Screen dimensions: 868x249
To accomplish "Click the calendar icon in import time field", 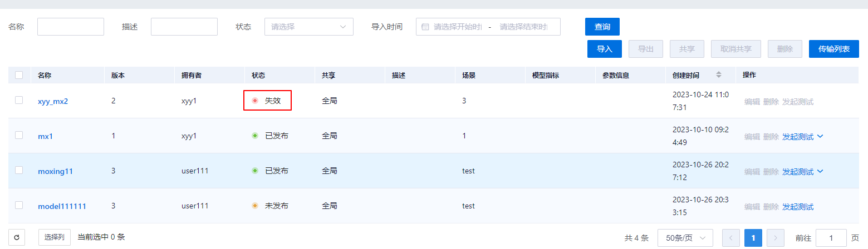I will [425, 27].
